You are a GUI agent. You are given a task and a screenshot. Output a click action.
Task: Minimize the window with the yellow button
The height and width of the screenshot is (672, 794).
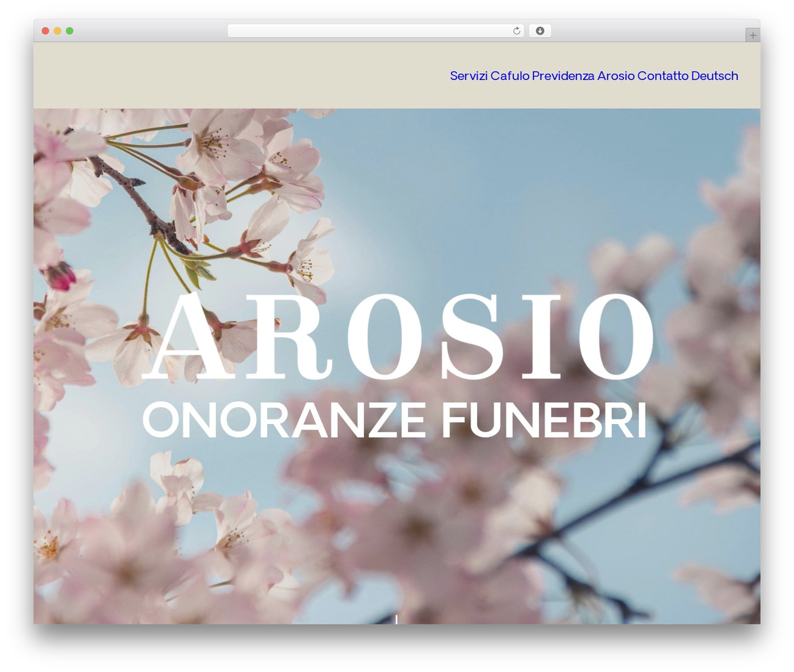click(58, 31)
